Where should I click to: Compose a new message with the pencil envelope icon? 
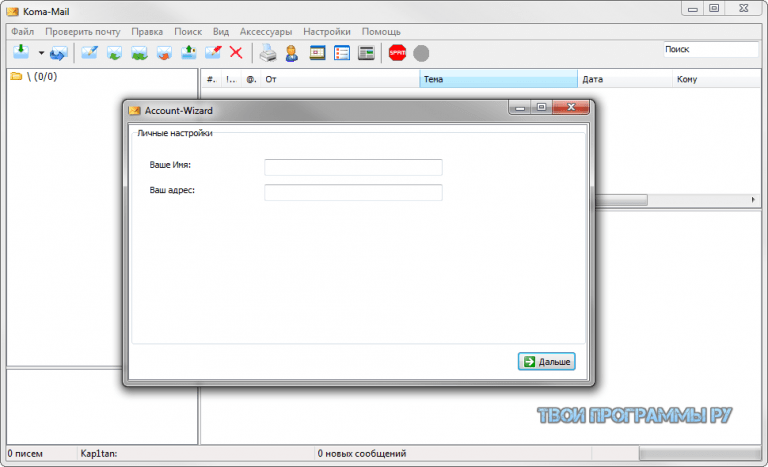tap(89, 52)
